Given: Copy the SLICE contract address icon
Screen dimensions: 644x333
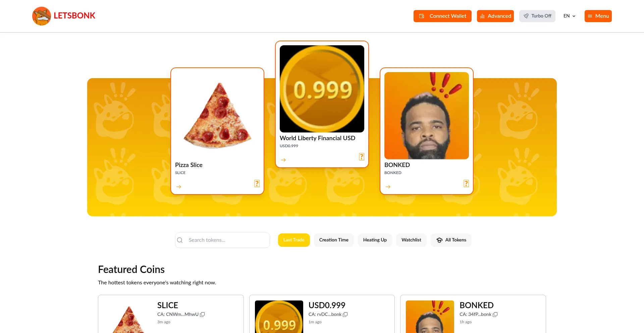Looking at the screenshot, I should pyautogui.click(x=202, y=315).
